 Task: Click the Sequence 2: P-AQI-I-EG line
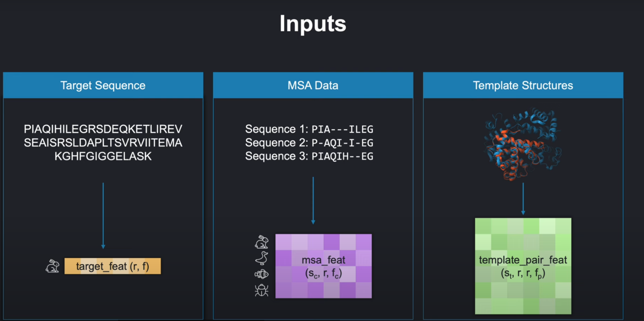pyautogui.click(x=309, y=143)
